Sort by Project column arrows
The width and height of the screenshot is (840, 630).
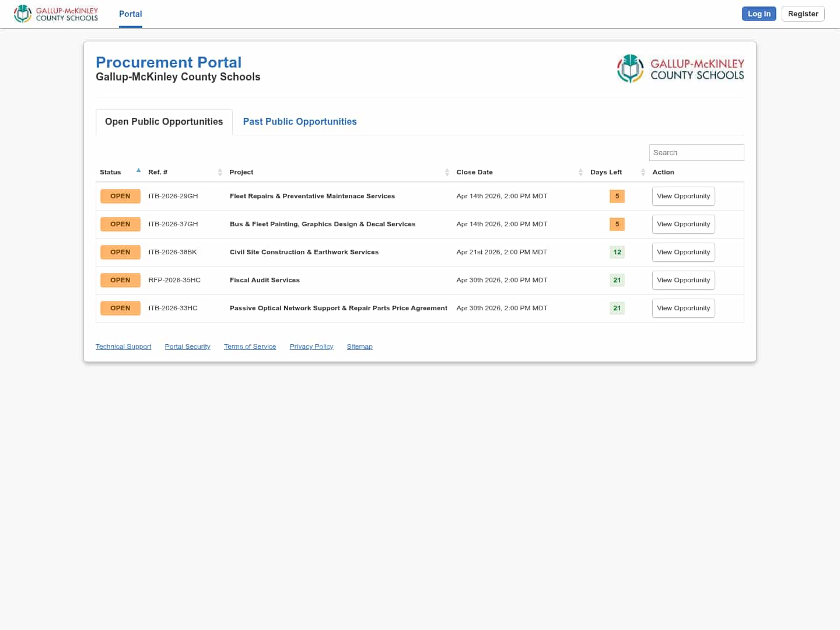(447, 172)
